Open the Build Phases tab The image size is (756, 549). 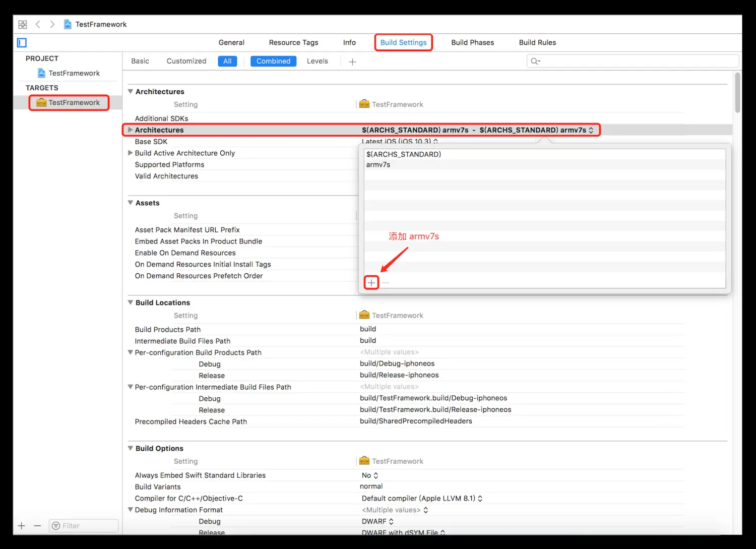[x=472, y=42]
